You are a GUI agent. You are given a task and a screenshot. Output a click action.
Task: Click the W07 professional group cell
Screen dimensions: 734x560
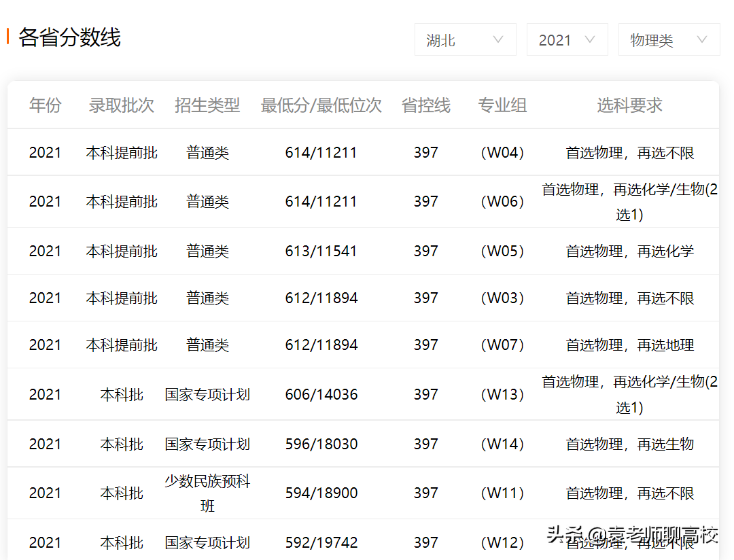pyautogui.click(x=502, y=345)
